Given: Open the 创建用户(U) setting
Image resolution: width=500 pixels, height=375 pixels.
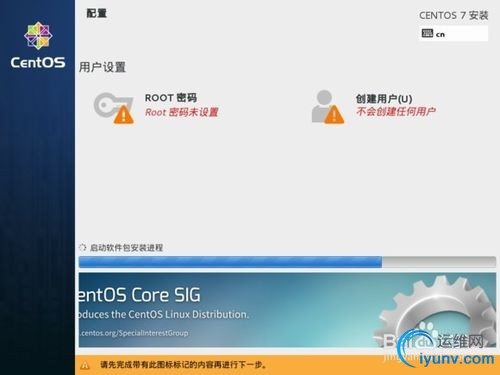Looking at the screenshot, I should click(384, 99).
